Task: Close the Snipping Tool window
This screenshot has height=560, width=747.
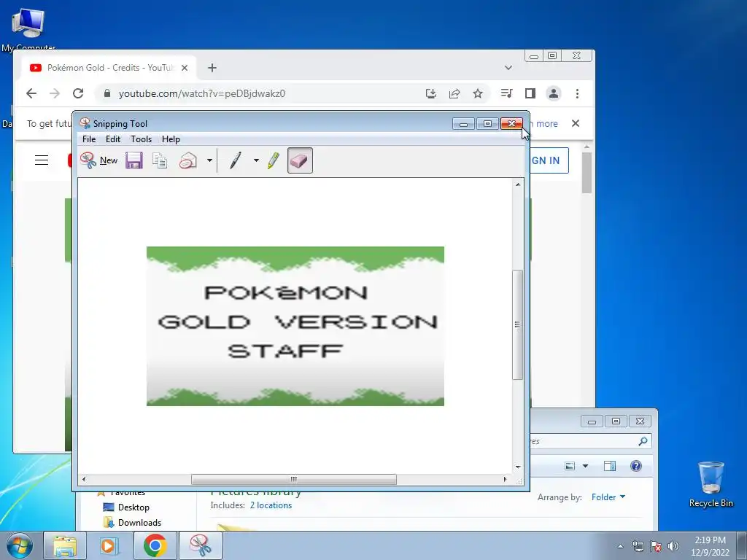Action: (x=511, y=124)
